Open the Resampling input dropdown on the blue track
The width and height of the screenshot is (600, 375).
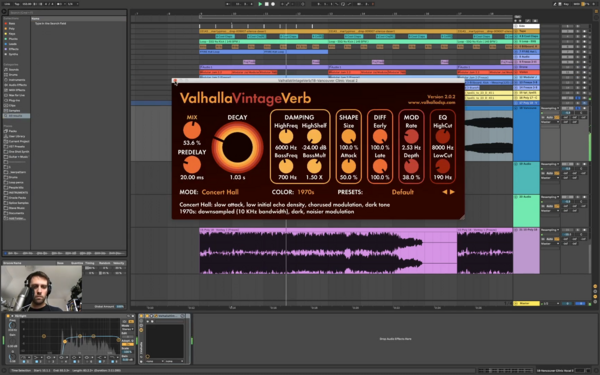tap(550, 109)
